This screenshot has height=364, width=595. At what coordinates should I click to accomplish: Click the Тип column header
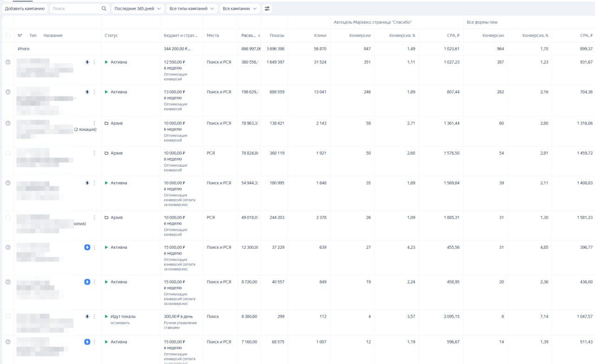[x=33, y=35]
